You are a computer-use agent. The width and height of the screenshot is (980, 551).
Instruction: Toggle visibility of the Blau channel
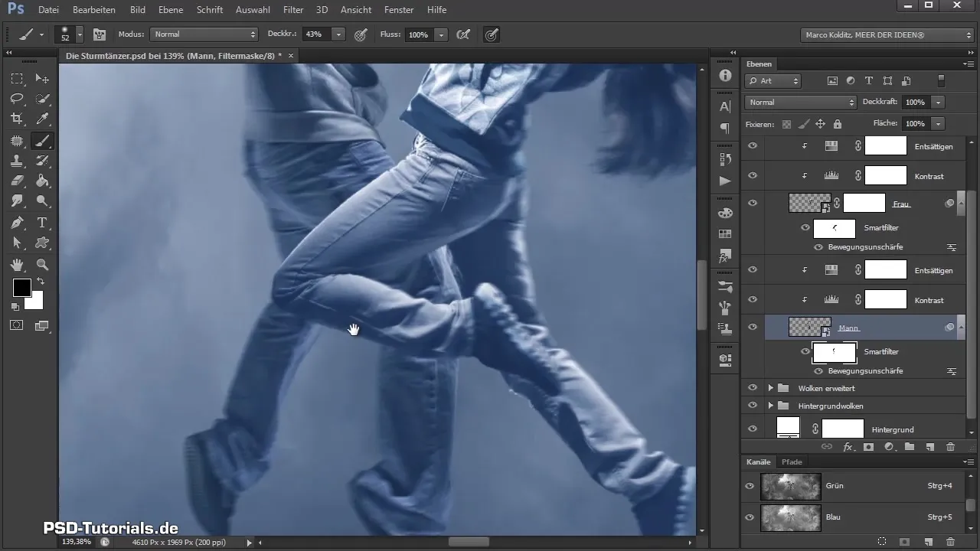pos(750,517)
